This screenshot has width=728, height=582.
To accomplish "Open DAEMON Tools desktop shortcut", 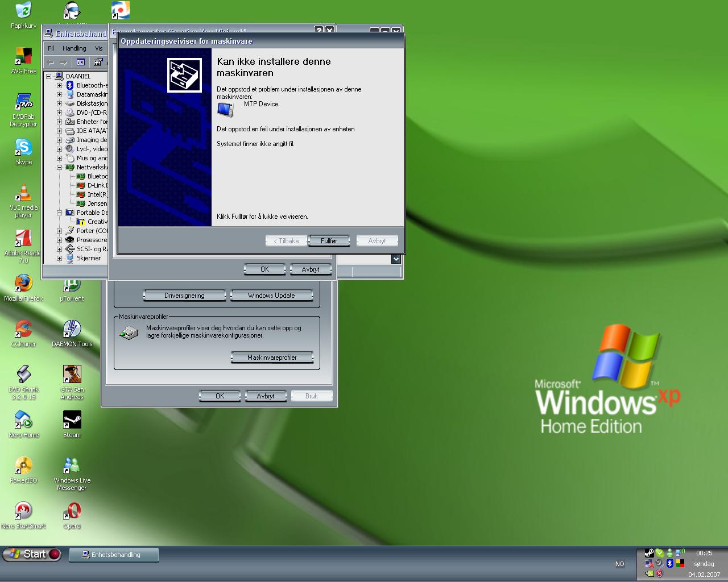I will (x=72, y=334).
